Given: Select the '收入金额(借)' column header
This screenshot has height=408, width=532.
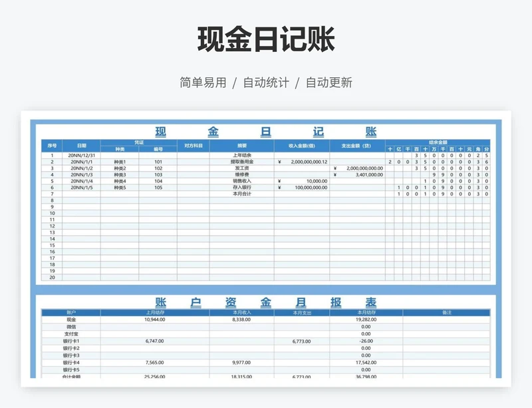Looking at the screenshot, I should [302, 146].
